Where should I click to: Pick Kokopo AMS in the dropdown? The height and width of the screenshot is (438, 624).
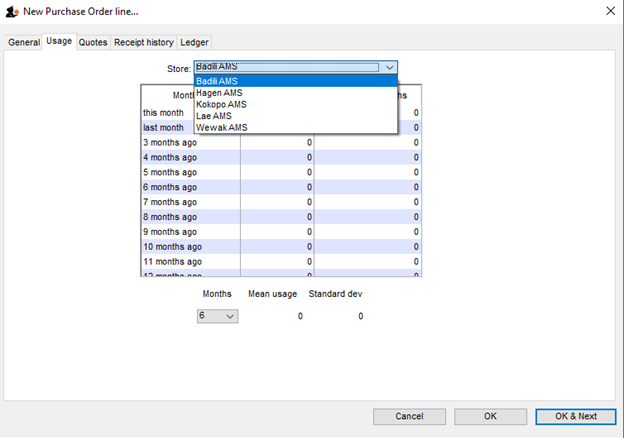coord(296,104)
